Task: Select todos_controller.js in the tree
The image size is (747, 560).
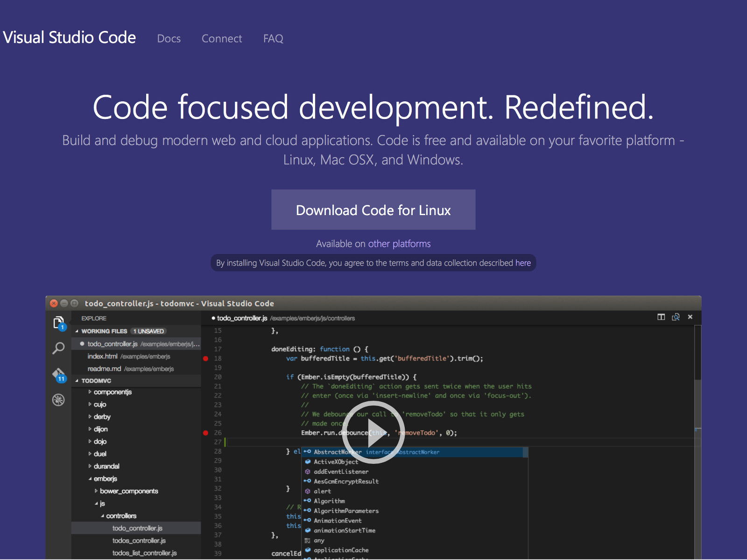Action: (136, 540)
